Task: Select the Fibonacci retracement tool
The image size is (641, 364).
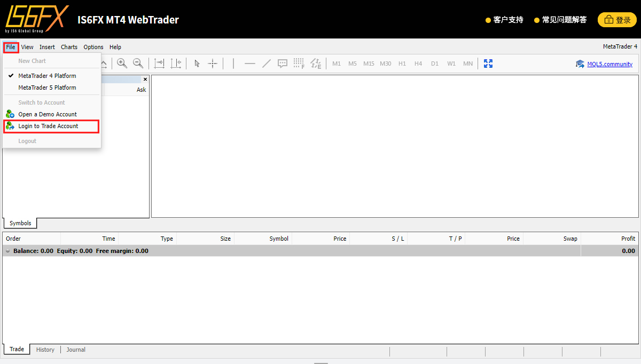Action: click(x=299, y=64)
